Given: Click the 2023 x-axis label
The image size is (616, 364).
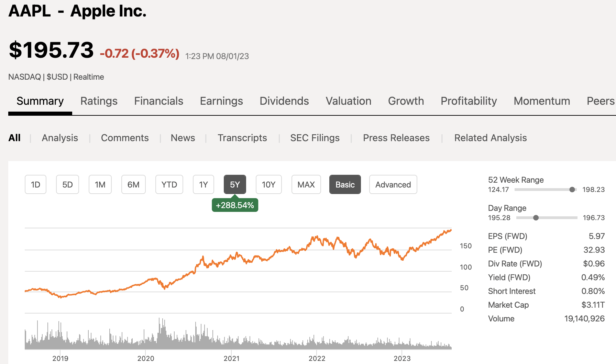Looking at the screenshot, I should coord(402,358).
